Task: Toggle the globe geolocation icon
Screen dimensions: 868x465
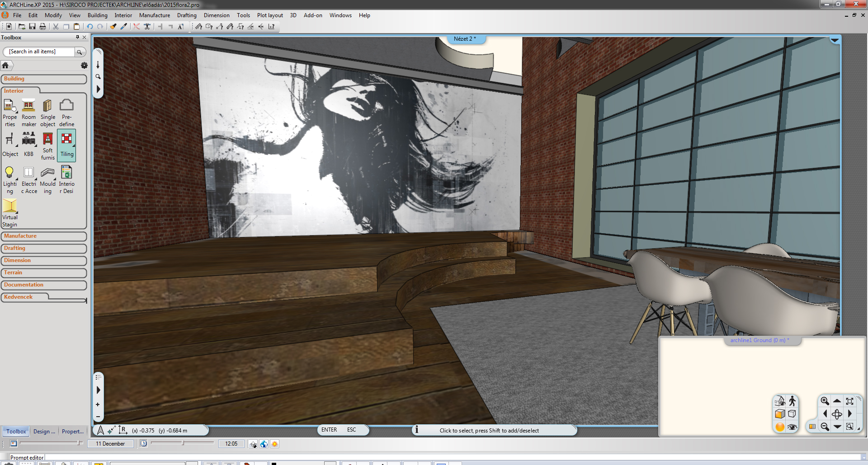Action: click(x=264, y=444)
